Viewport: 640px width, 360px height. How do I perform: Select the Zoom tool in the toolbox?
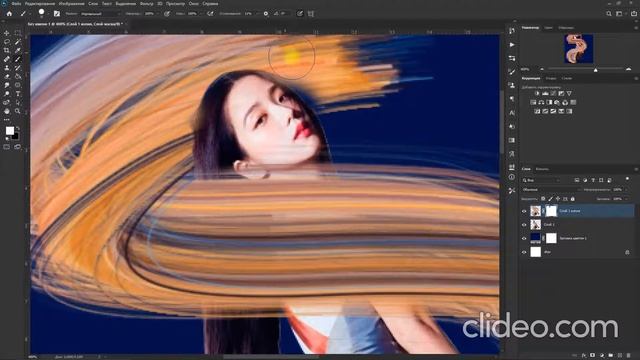18,111
